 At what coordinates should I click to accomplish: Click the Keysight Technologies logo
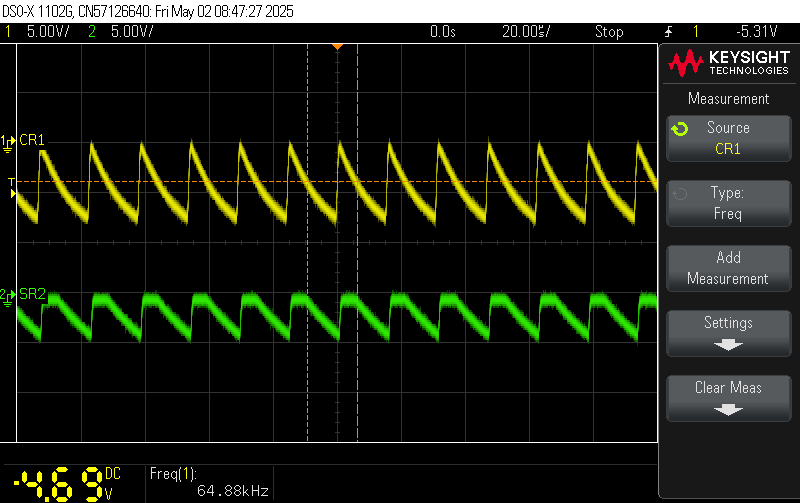click(x=727, y=66)
